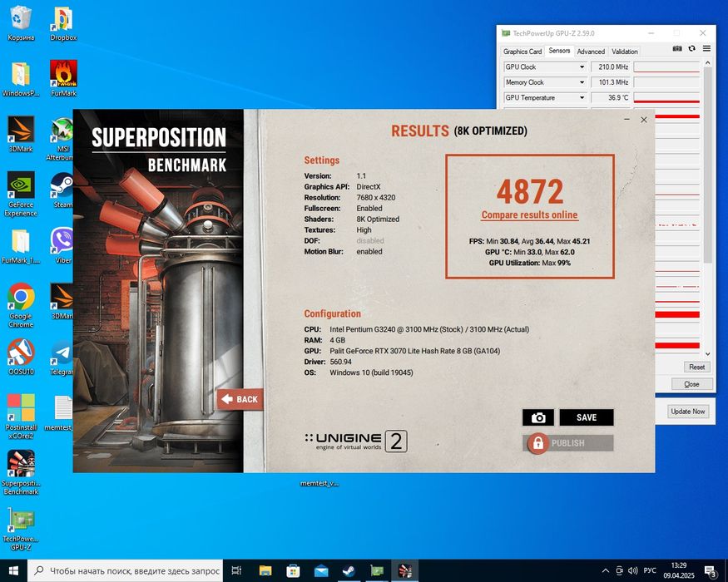The height and width of the screenshot is (582, 728).
Task: Click the 210.0 MHz GPU Clock value
Action: [x=610, y=67]
